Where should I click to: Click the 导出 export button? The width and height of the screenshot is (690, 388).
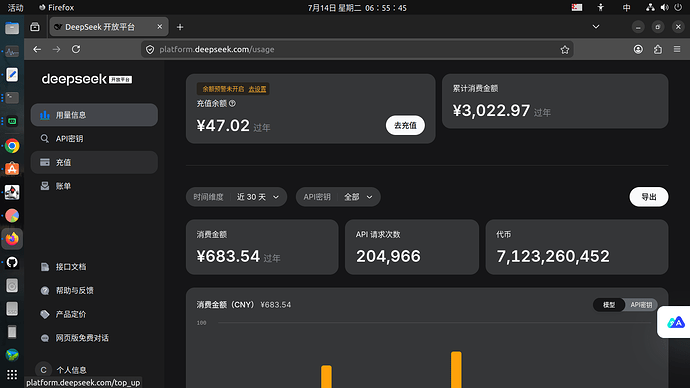(649, 197)
